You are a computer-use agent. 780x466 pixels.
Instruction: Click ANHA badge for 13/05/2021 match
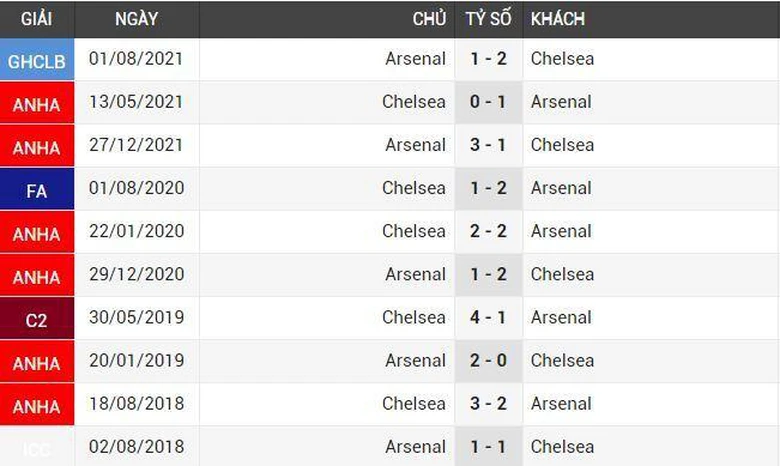37,104
